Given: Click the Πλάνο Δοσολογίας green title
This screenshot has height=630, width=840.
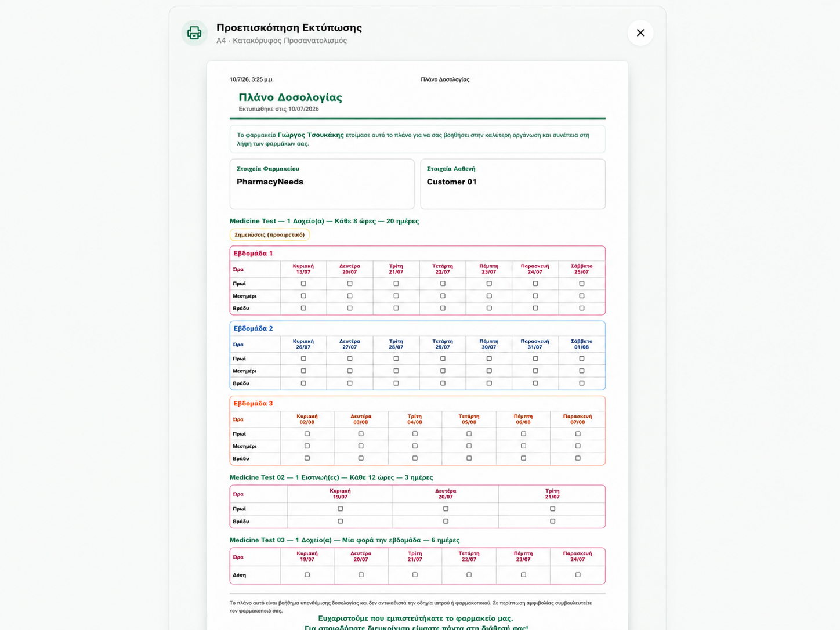Looking at the screenshot, I should pos(290,97).
